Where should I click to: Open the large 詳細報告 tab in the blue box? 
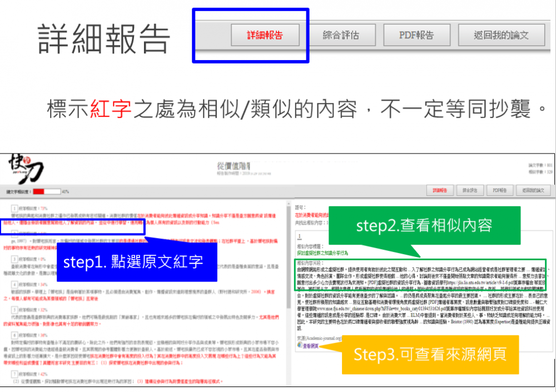[x=265, y=35]
